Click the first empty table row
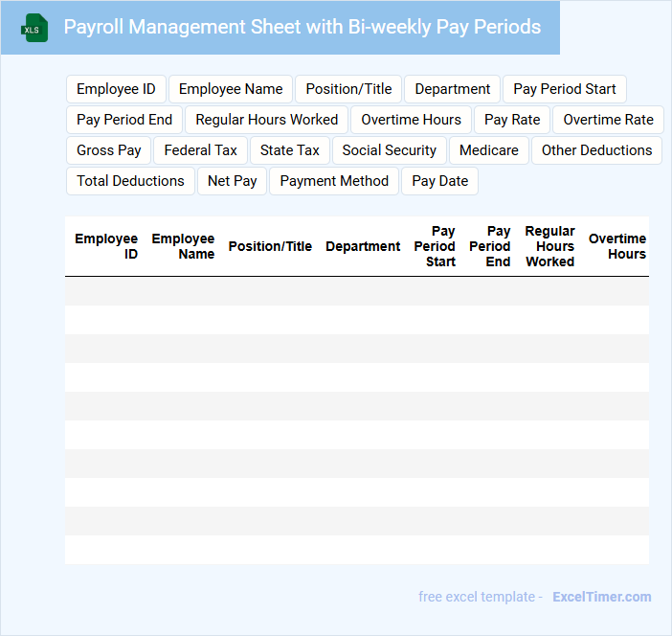 pyautogui.click(x=356, y=291)
